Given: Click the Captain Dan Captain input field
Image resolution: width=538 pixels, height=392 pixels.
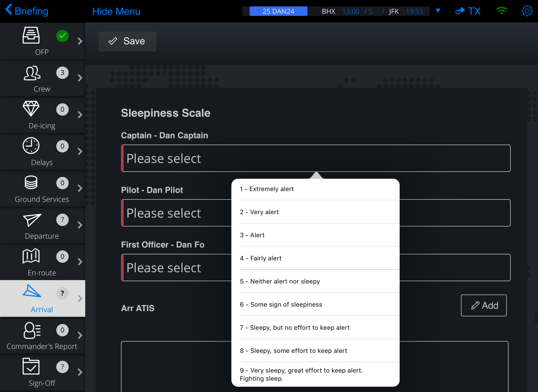Looking at the screenshot, I should pyautogui.click(x=315, y=158).
